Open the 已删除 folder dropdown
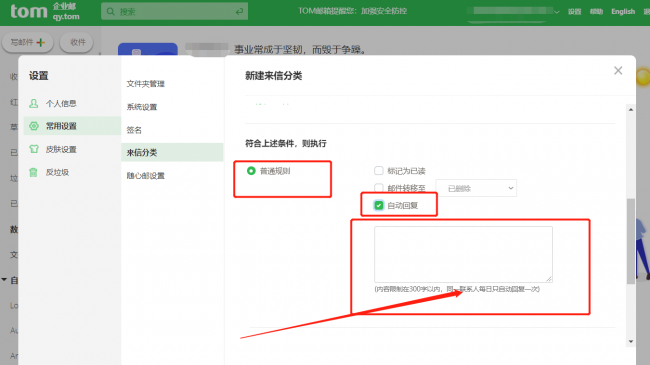The height and width of the screenshot is (365, 650). (x=476, y=188)
